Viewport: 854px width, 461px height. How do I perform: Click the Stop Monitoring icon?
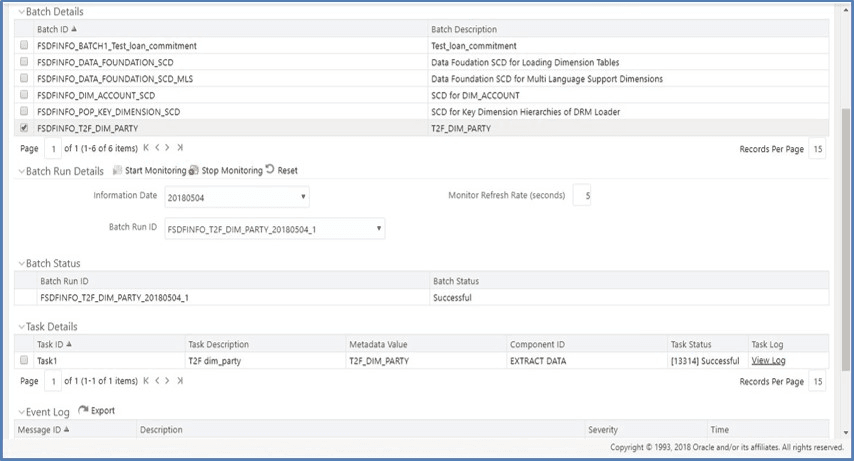point(194,171)
